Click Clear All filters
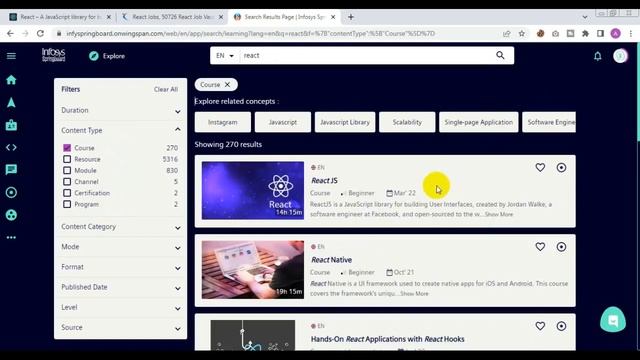Viewport: 640px width, 360px height. coord(166,89)
